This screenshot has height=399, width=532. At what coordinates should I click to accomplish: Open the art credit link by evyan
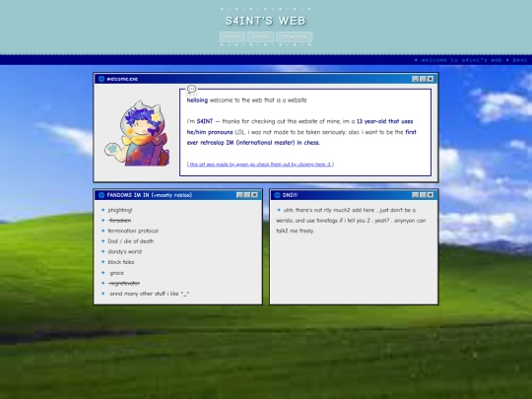click(x=260, y=165)
